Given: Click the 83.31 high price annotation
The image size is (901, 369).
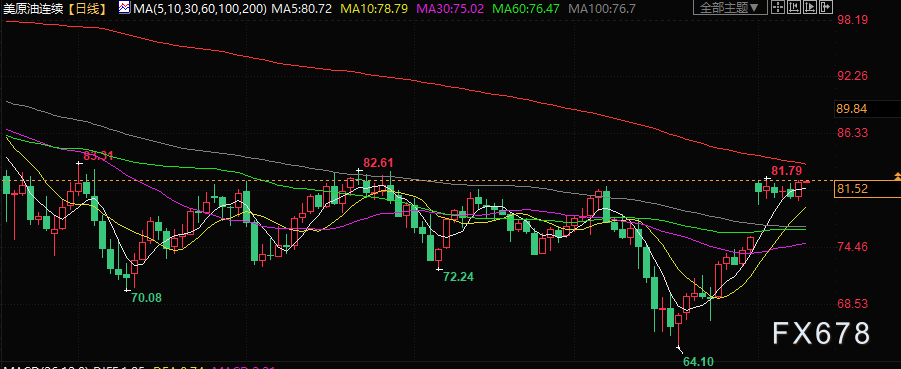Looking at the screenshot, I should (x=99, y=156).
